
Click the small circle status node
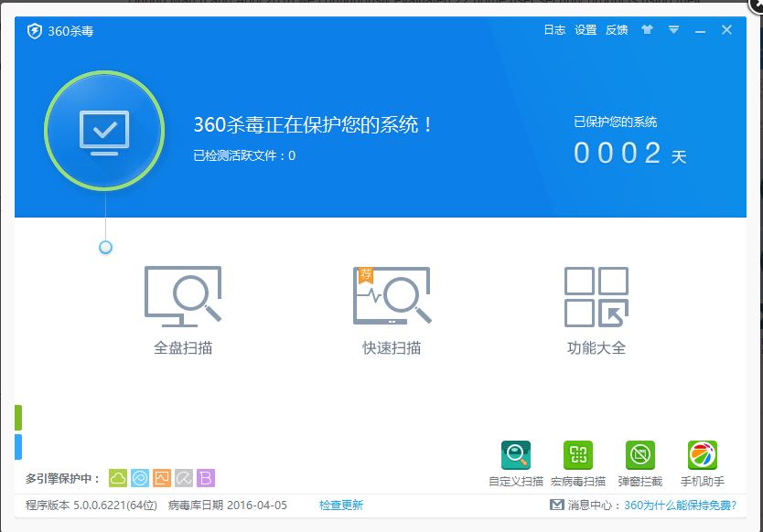point(105,248)
